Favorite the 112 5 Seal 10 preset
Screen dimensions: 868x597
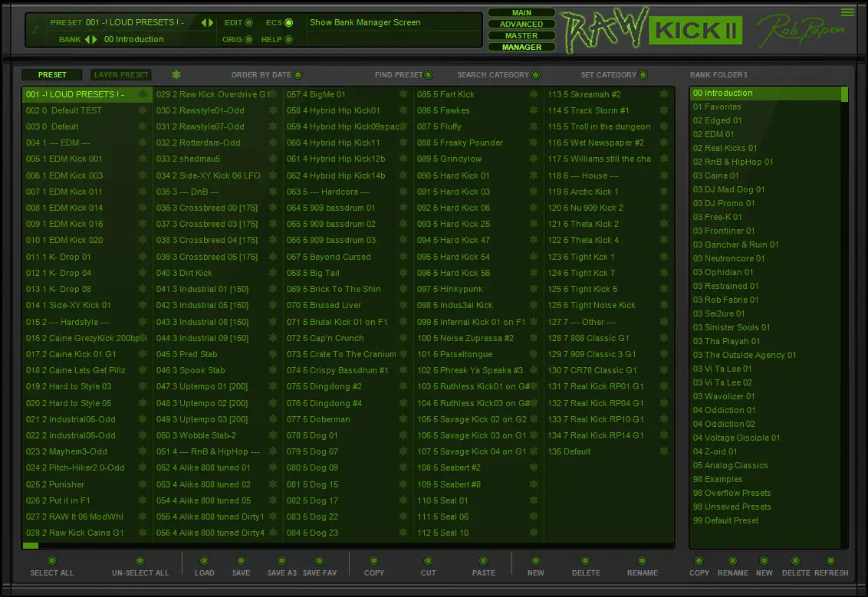coord(533,533)
